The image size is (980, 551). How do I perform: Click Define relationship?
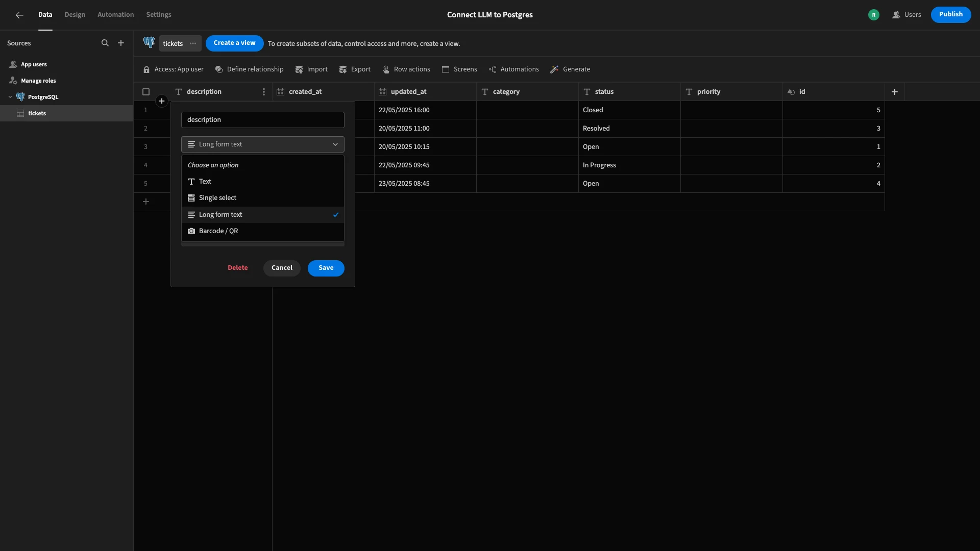tap(249, 69)
